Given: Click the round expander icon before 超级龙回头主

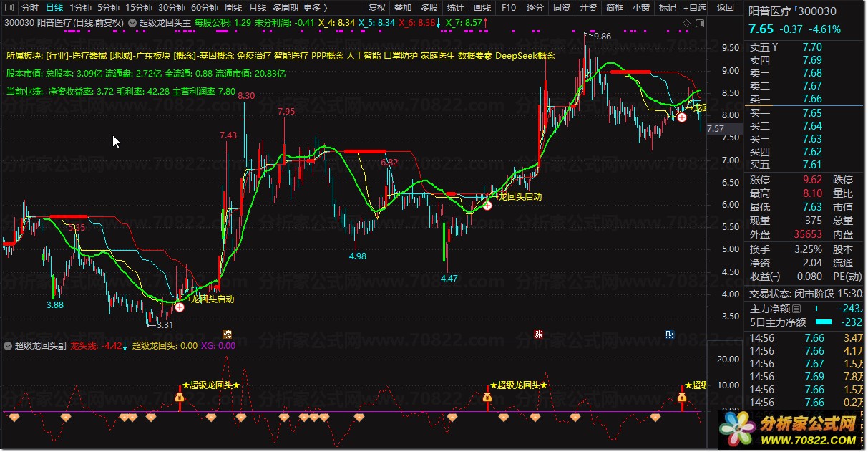Looking at the screenshot, I should tap(132, 22).
